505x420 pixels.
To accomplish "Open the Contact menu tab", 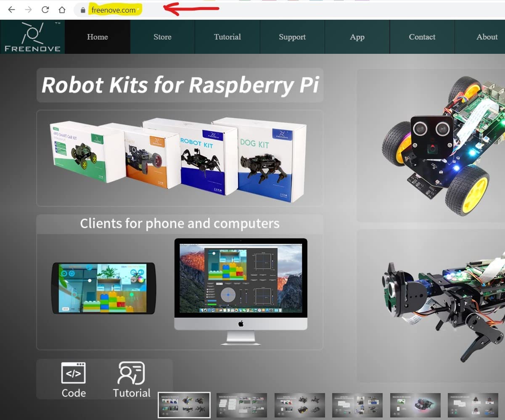I will tap(422, 37).
